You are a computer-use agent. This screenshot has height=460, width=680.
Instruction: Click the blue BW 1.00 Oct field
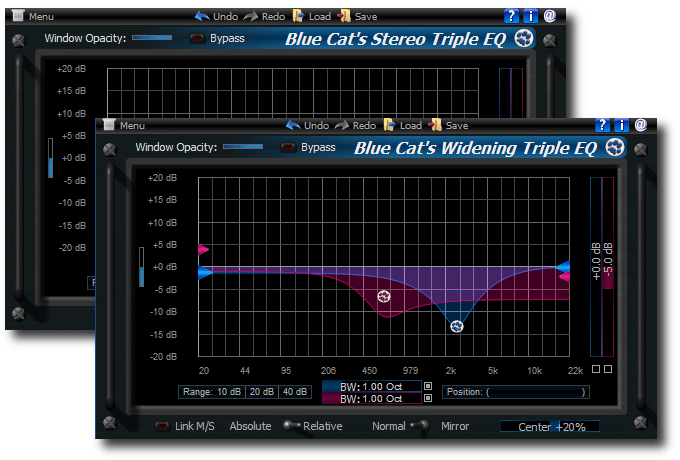tap(371, 386)
